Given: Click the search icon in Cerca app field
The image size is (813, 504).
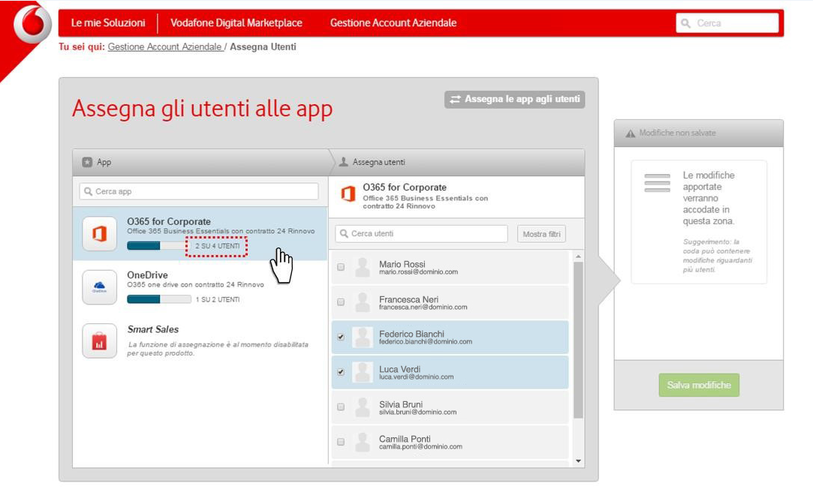Looking at the screenshot, I should point(88,191).
